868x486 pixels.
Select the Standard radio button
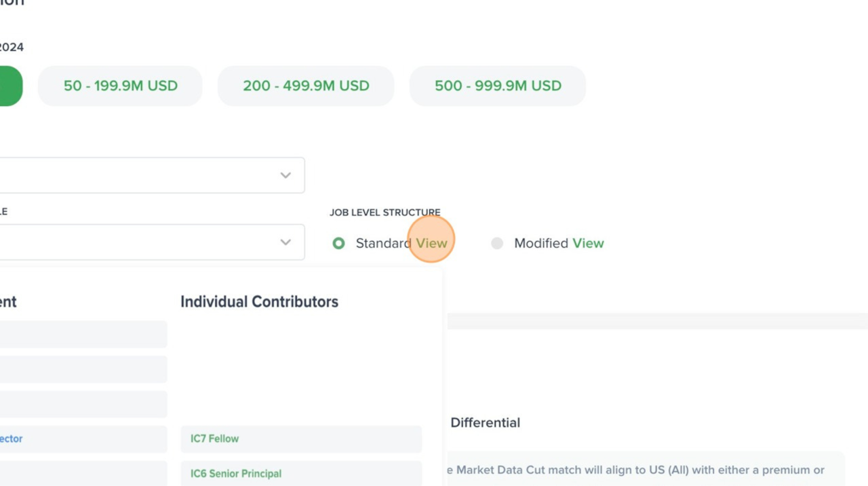[338, 243]
